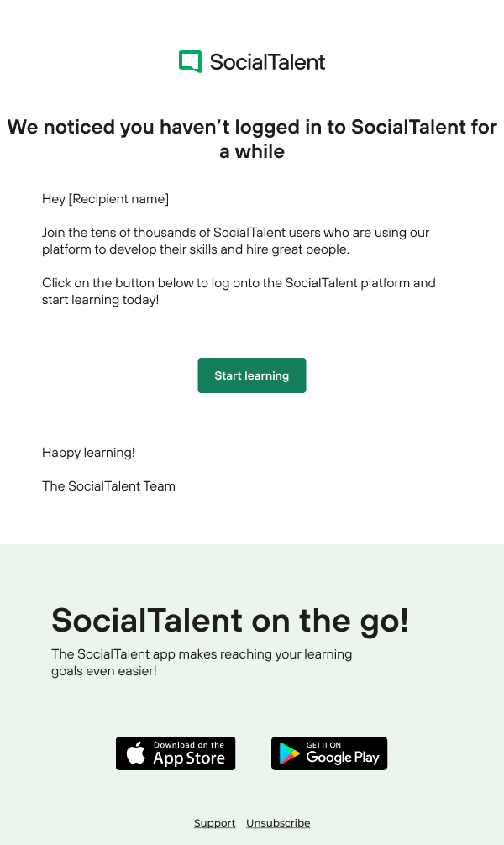This screenshot has width=504, height=845.
Task: Open the Support link in the footer
Action: [214, 823]
